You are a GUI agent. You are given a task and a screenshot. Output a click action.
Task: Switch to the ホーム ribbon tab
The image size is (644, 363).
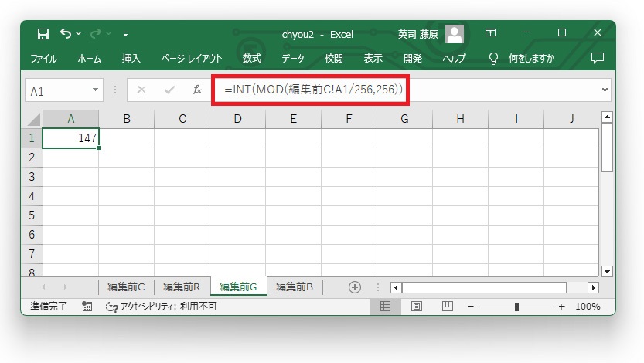pyautogui.click(x=90, y=59)
